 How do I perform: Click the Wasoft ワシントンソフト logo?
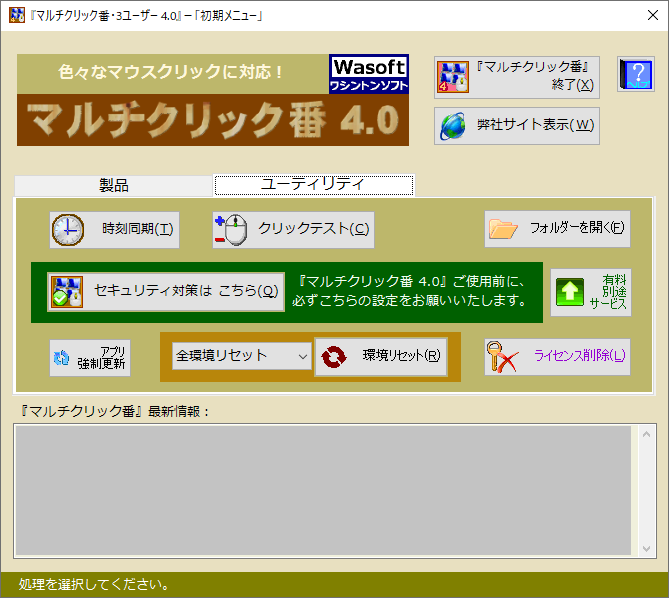tap(369, 75)
